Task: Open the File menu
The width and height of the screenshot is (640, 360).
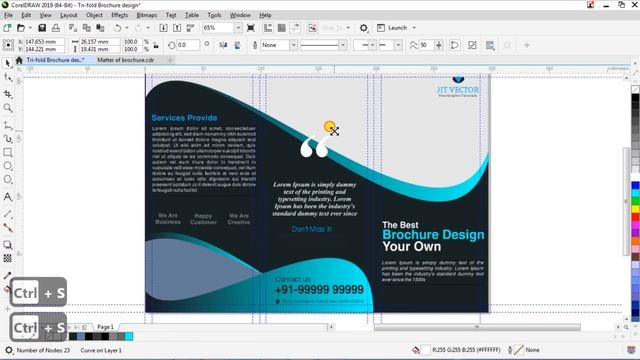Action: point(8,15)
